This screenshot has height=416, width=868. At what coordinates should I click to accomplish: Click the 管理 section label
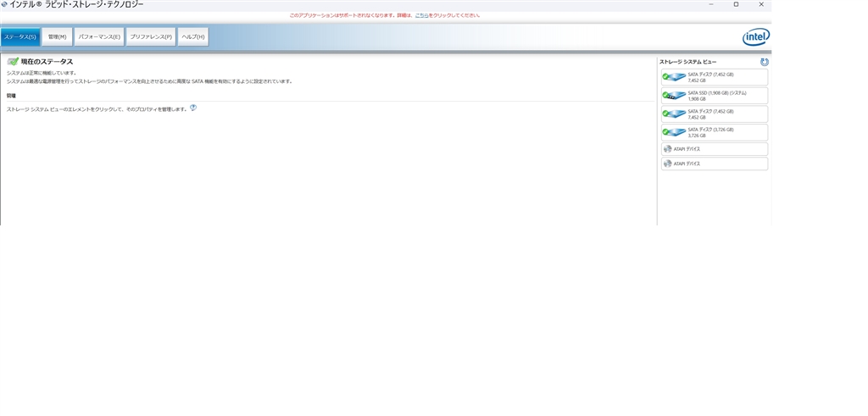click(11, 96)
